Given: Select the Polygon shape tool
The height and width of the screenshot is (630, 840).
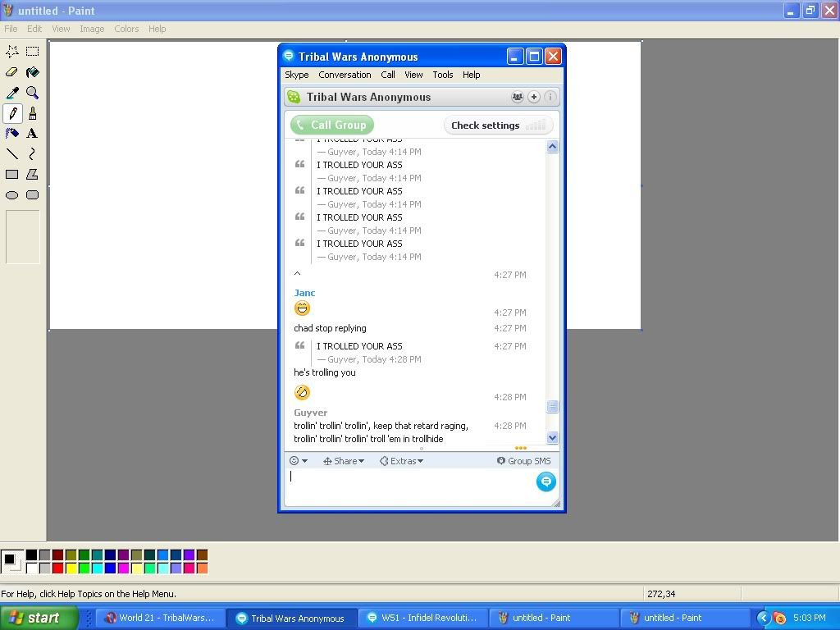Looking at the screenshot, I should 32,174.
